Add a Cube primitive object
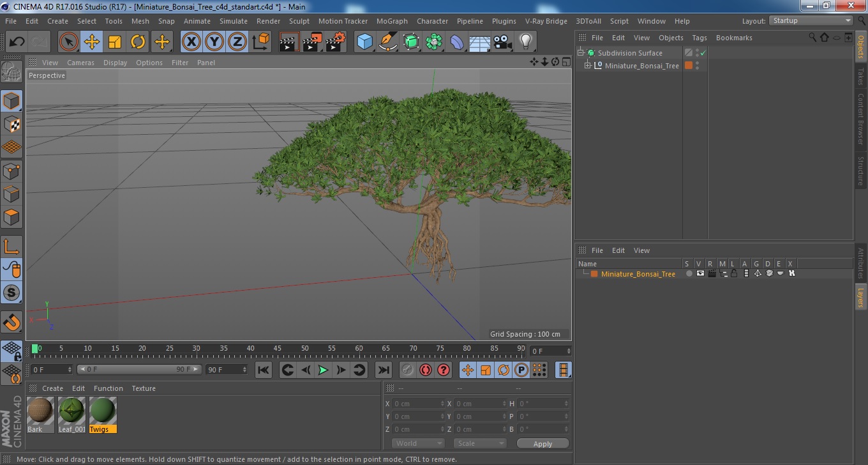 pos(364,42)
